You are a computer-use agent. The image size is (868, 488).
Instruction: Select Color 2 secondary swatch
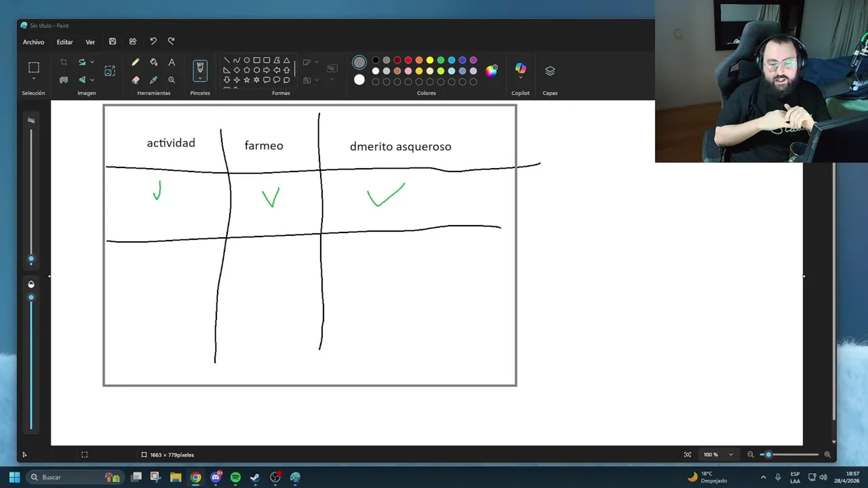(359, 79)
